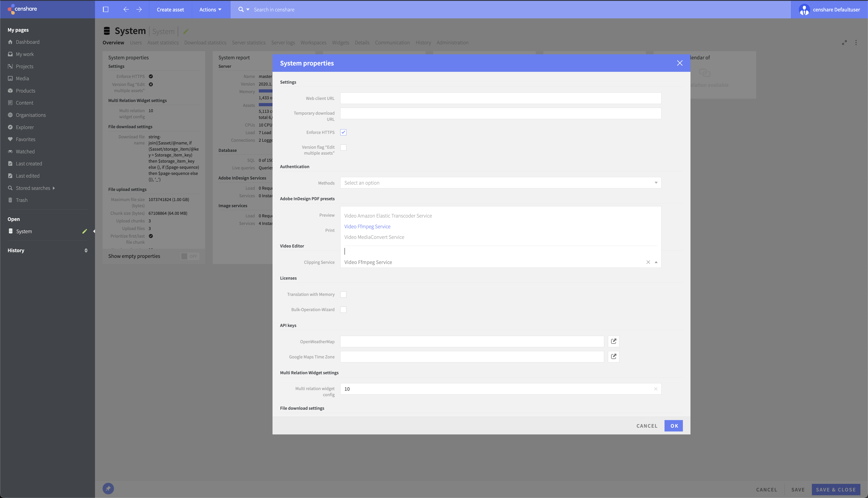Clear the Clipping Service selection
The image size is (868, 498).
pos(648,262)
